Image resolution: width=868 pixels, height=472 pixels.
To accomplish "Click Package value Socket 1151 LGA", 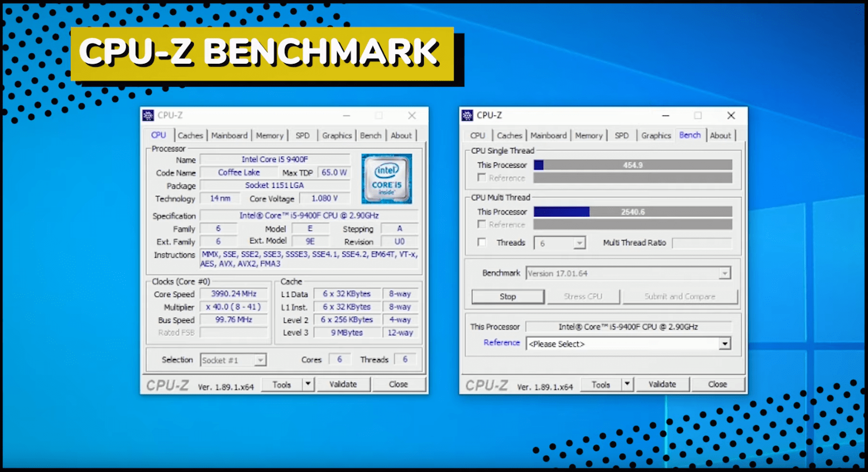I will 275,185.
